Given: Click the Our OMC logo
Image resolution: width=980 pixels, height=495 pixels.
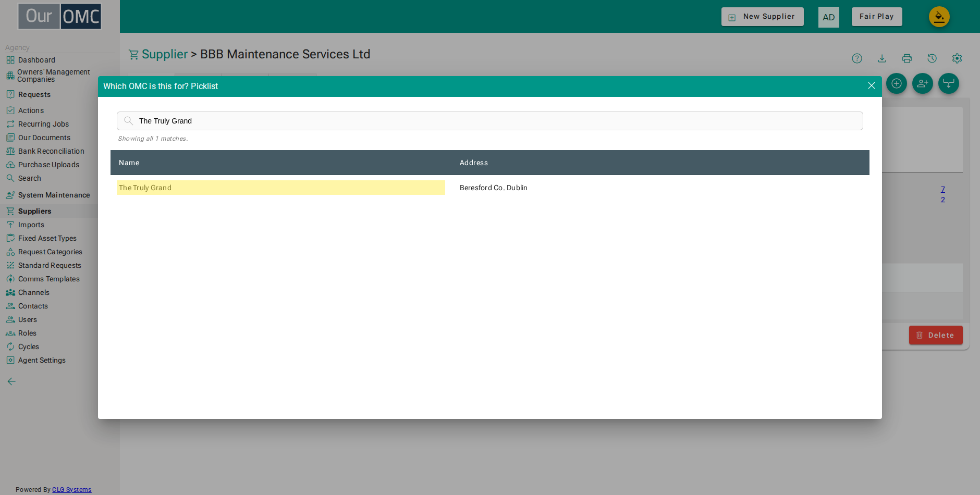Looking at the screenshot, I should tap(59, 16).
